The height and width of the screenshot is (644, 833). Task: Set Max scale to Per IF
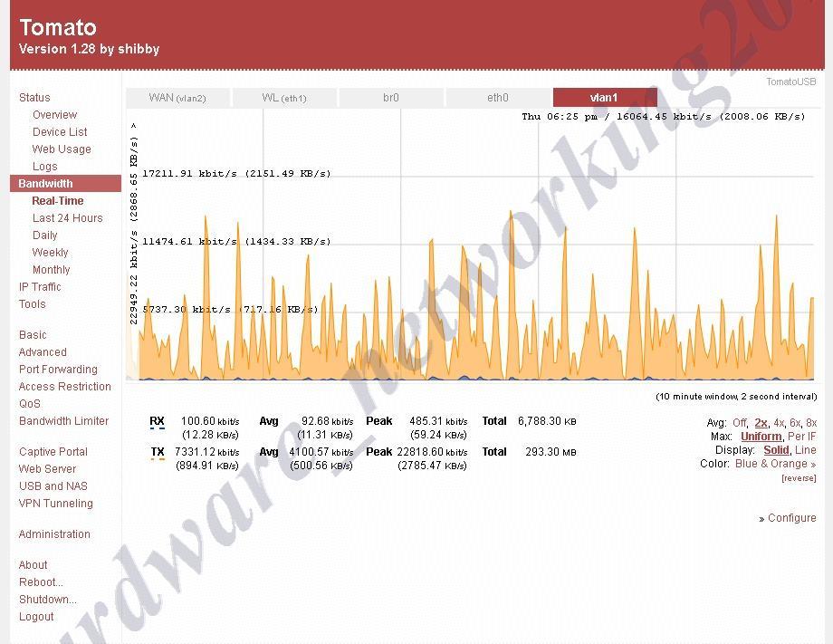801,437
